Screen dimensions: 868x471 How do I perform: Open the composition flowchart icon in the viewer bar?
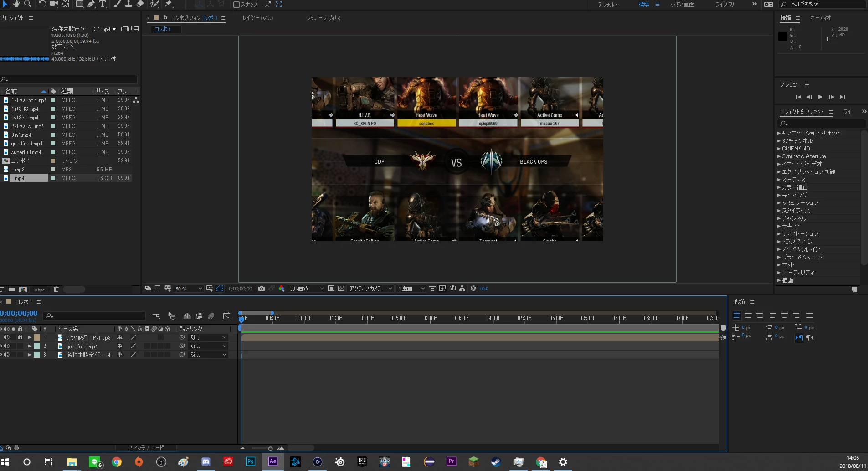(462, 288)
